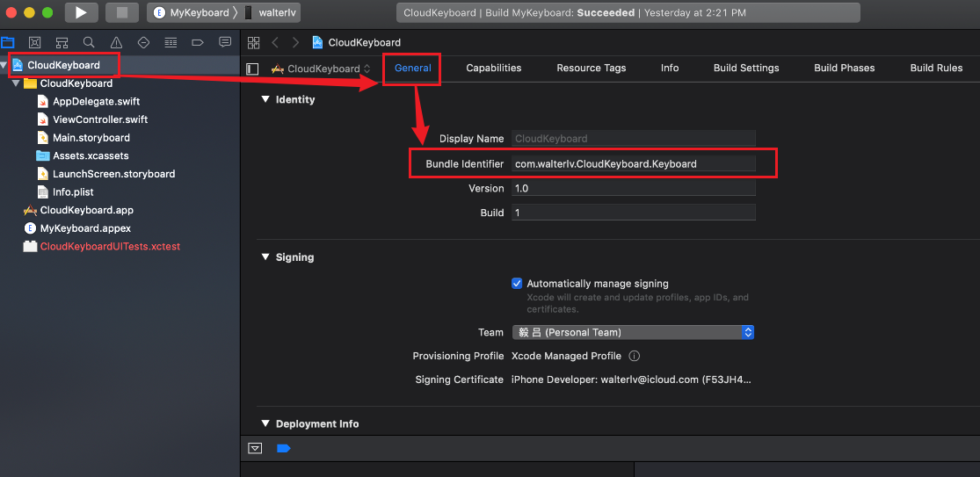Collapse the Deployment Info section
Screen dimensions: 980x477
tap(265, 424)
